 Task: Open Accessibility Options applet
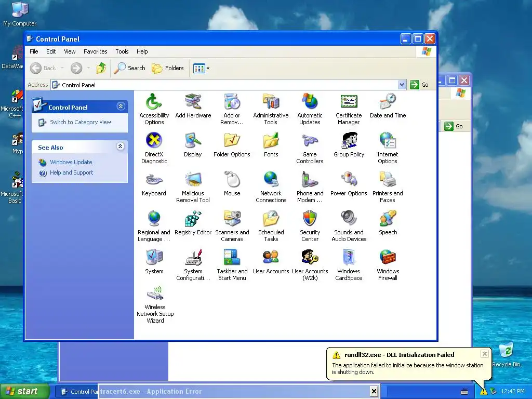pos(154,109)
